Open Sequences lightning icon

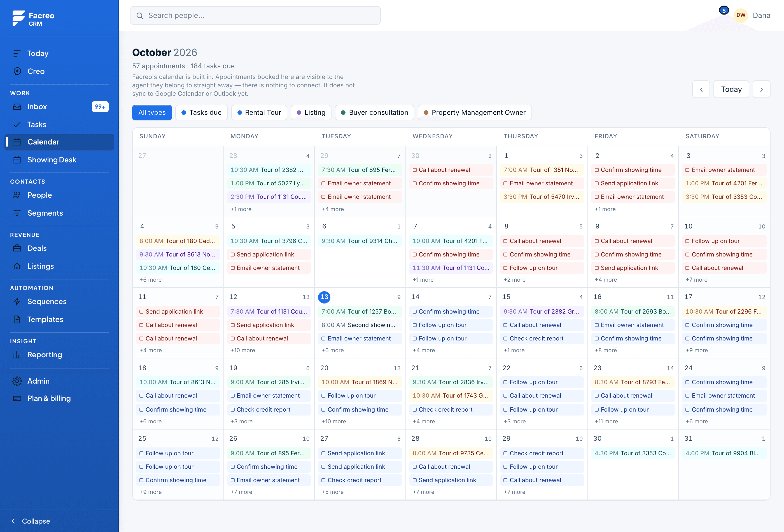click(x=17, y=302)
